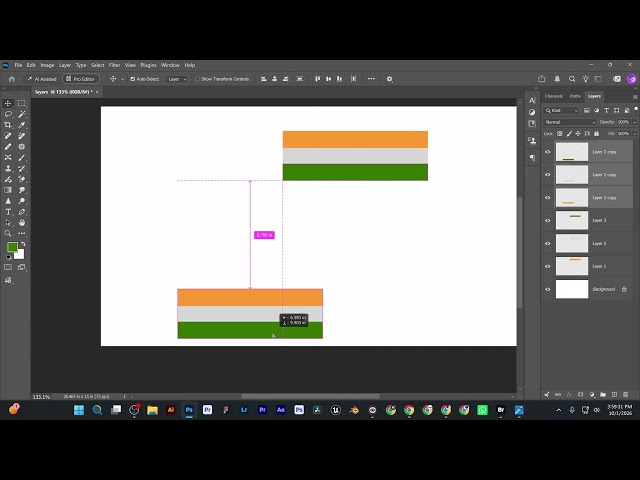The width and height of the screenshot is (640, 480).
Task: Open the File menu
Action: (18, 65)
